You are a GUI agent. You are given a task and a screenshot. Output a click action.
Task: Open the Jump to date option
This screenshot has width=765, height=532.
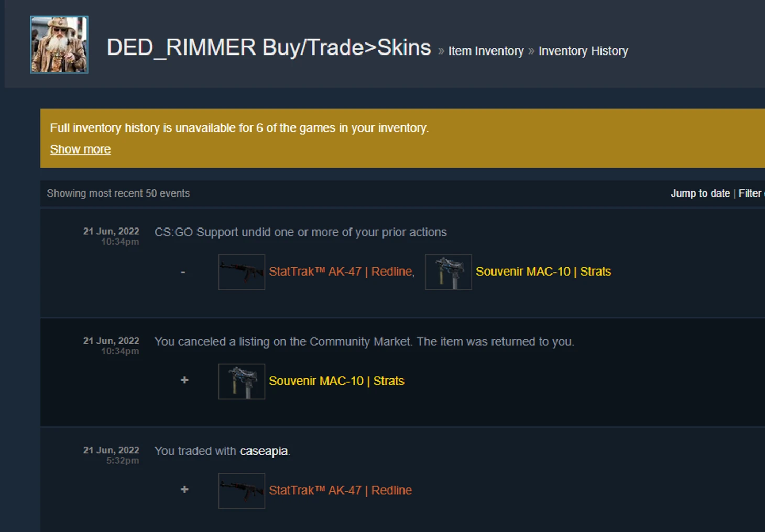[701, 193]
